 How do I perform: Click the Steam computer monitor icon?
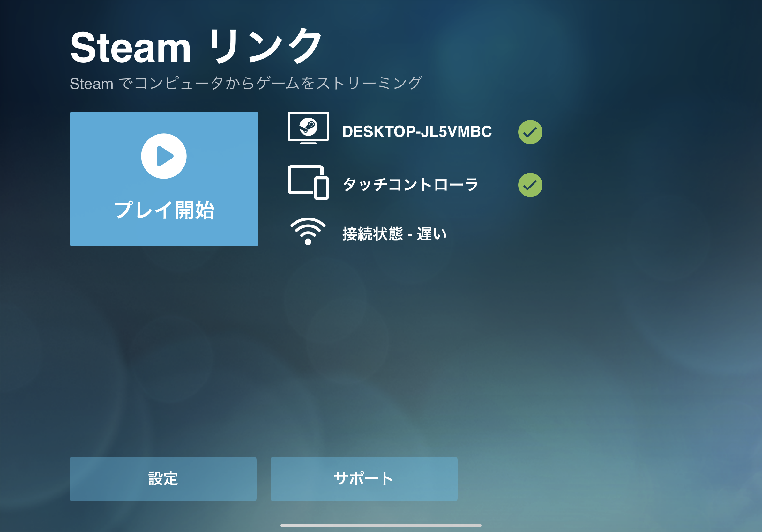[308, 128]
